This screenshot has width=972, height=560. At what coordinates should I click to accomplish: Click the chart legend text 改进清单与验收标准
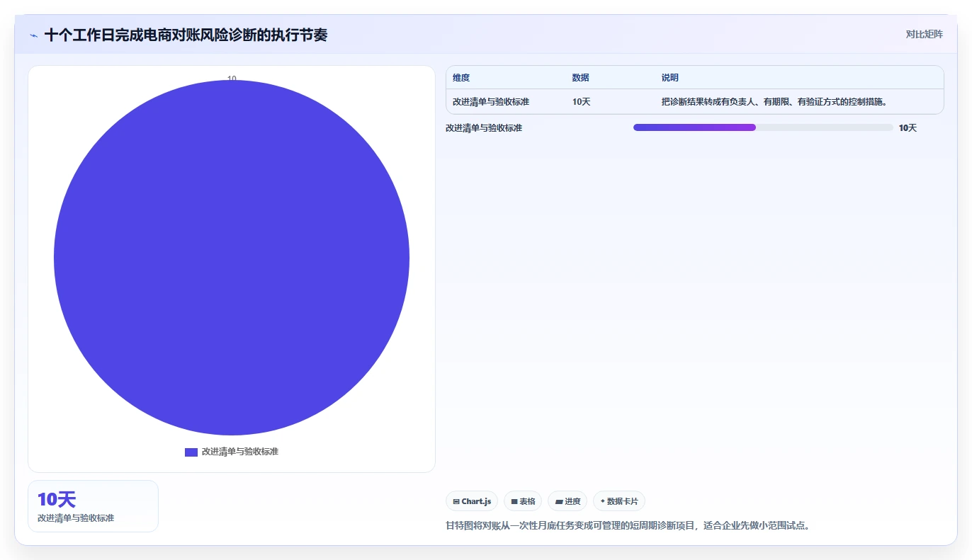240,452
